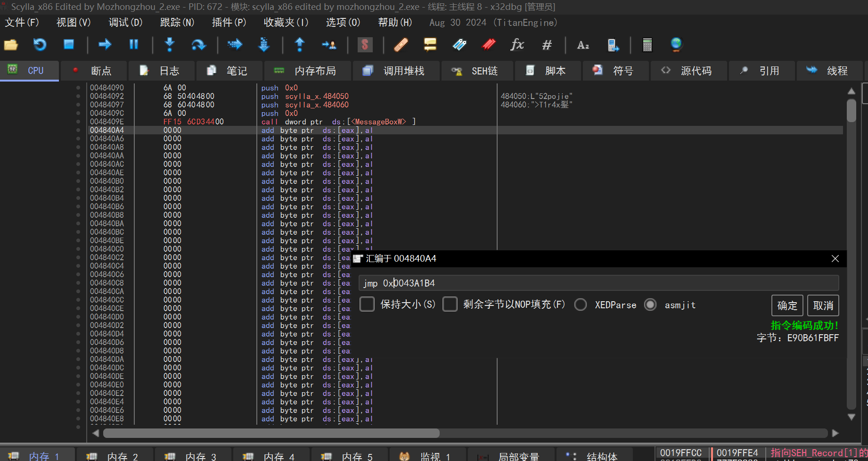The image size is (868, 461).
Task: Pause execution with the pause icon
Action: point(134,44)
